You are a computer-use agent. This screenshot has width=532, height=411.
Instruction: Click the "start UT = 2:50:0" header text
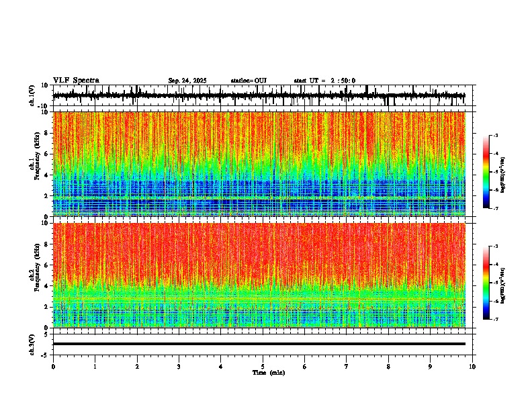pyautogui.click(x=324, y=81)
